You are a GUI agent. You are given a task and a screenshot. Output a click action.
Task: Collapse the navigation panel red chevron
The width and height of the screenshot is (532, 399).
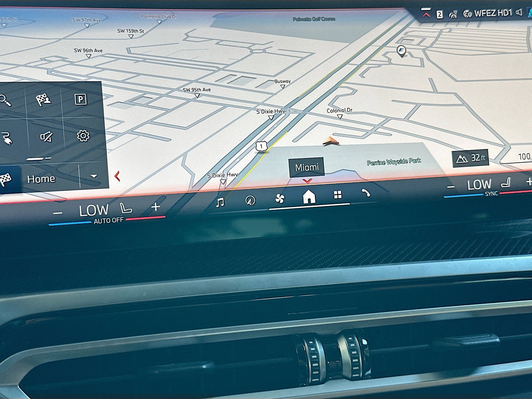pyautogui.click(x=117, y=176)
